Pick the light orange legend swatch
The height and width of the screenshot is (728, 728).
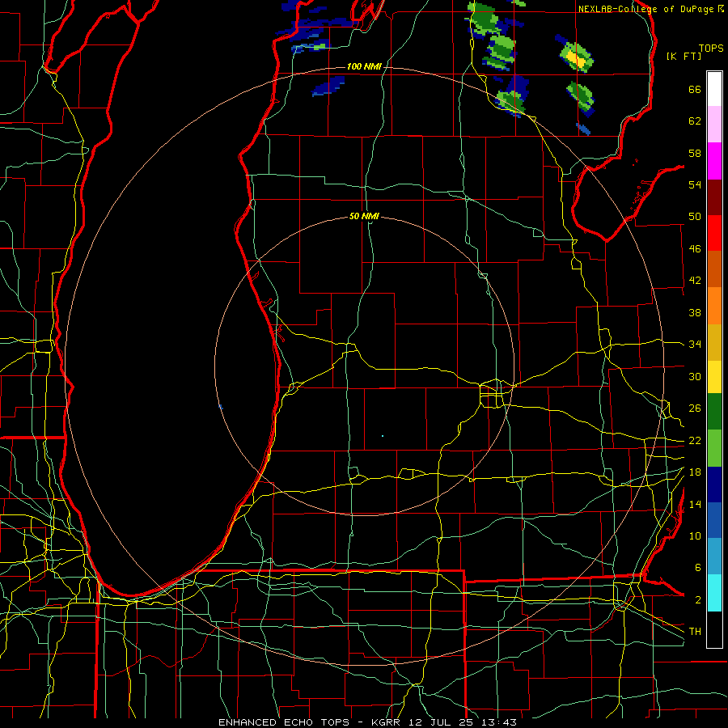coord(714,306)
